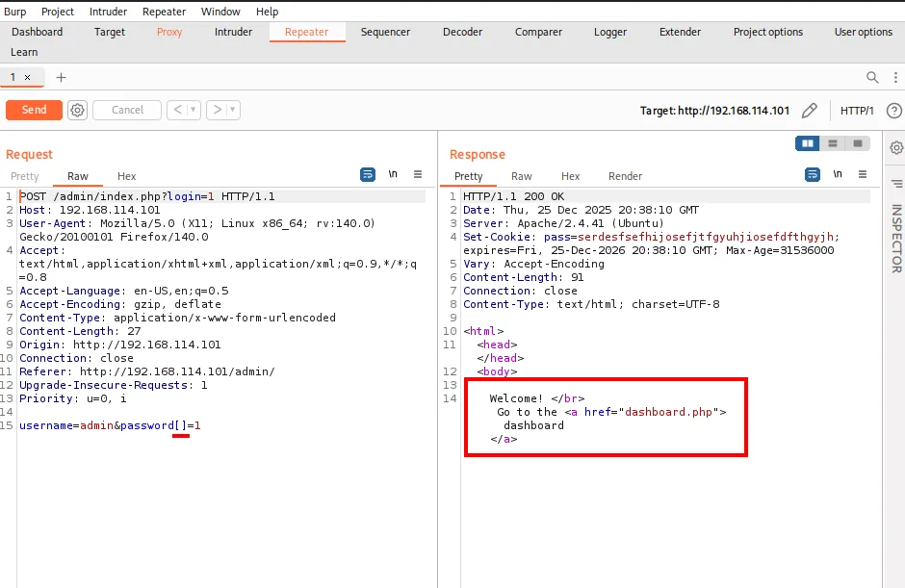The width and height of the screenshot is (905, 588).
Task: Toggle non-printable \n chars in Response panel
Action: tap(838, 173)
